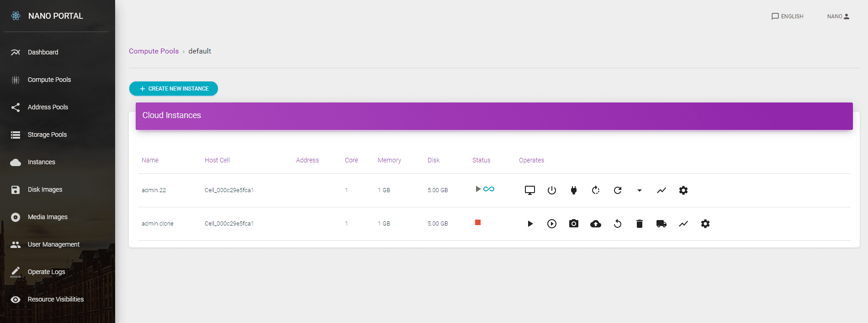Start the admin.clone instance
This screenshot has height=323, width=868.
point(529,224)
